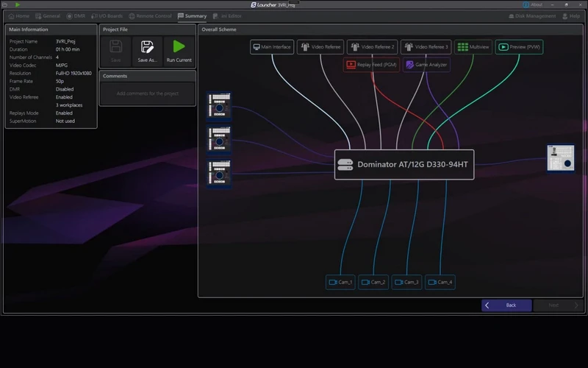Open the I/O Boards tab
588x368 pixels.
(x=107, y=15)
